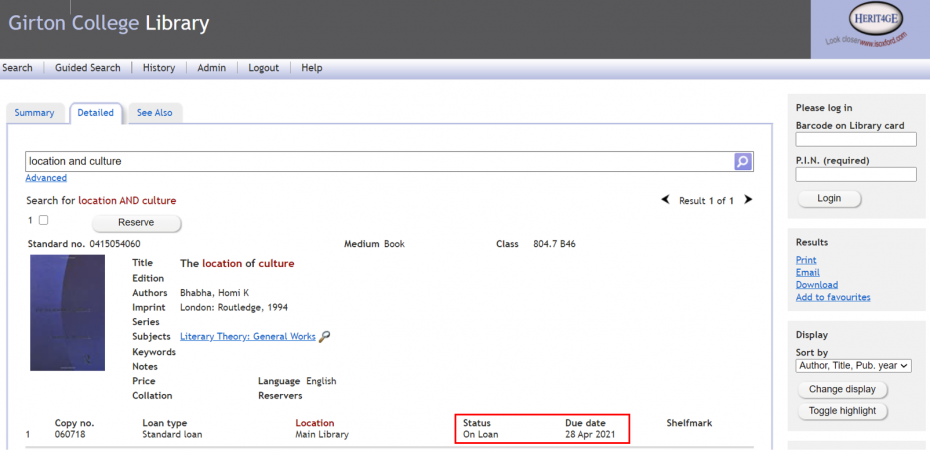Open the Sort by dropdown
930x452 pixels.
pos(853,366)
